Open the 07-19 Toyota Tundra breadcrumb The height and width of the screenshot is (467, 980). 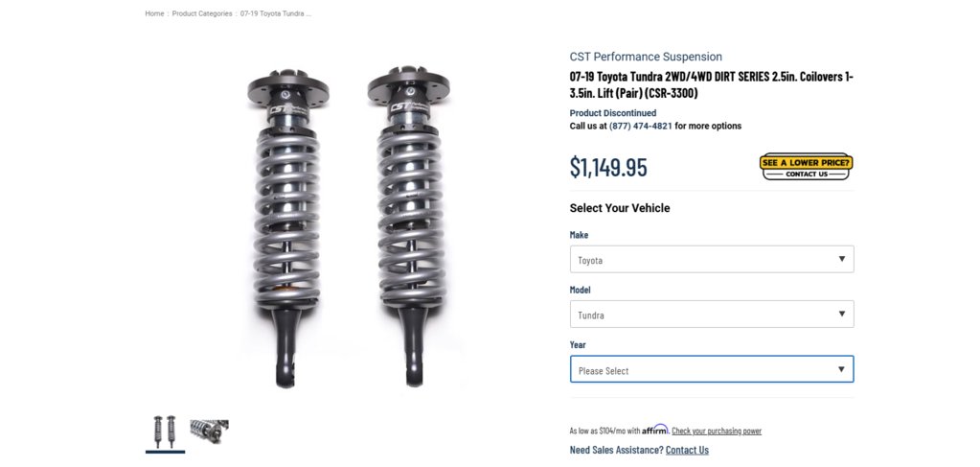click(276, 13)
